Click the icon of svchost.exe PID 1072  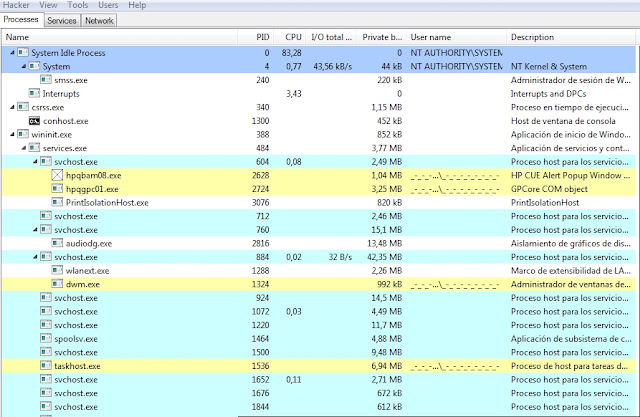coord(46,311)
